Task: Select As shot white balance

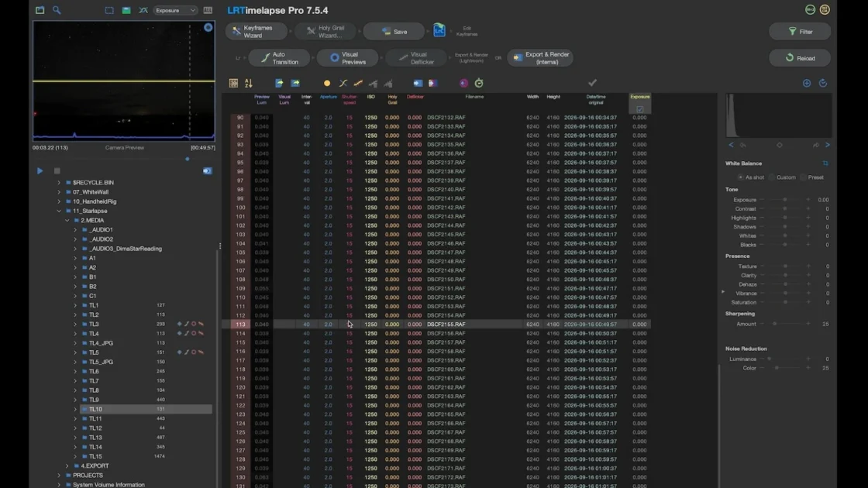Action: pyautogui.click(x=741, y=177)
